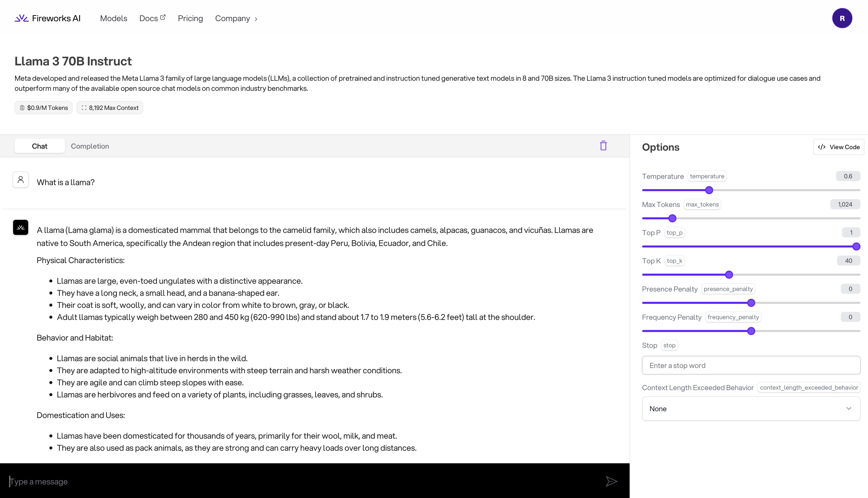Click the 'presence_penalty' parameter tag
868x498 pixels.
coord(728,289)
